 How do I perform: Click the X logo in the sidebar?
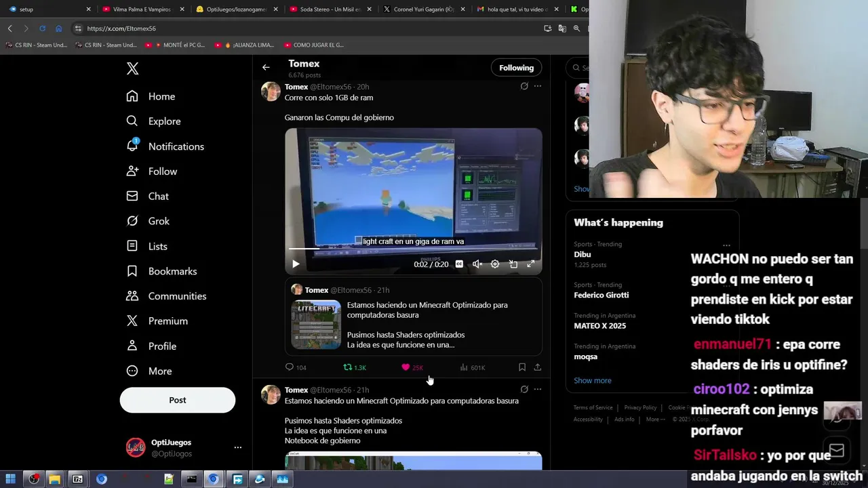click(x=133, y=68)
